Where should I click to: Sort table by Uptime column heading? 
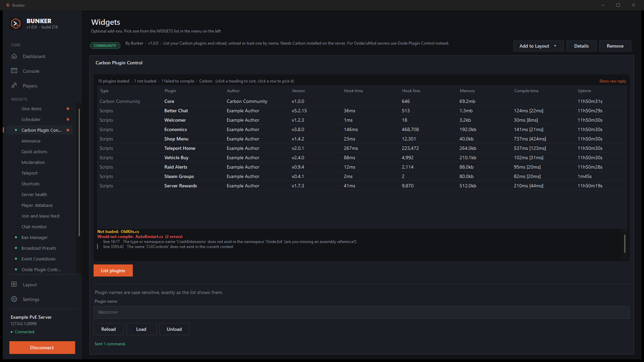tap(584, 91)
